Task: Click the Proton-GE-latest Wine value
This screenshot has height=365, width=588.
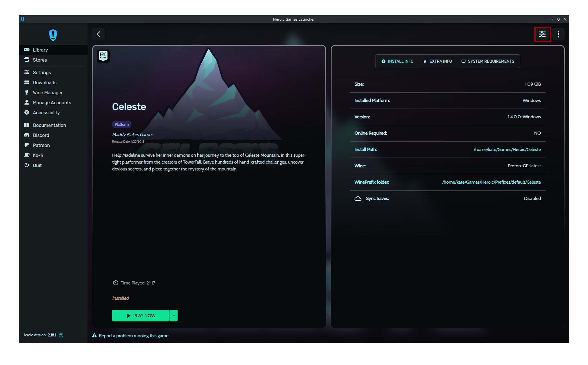Action: (x=524, y=166)
